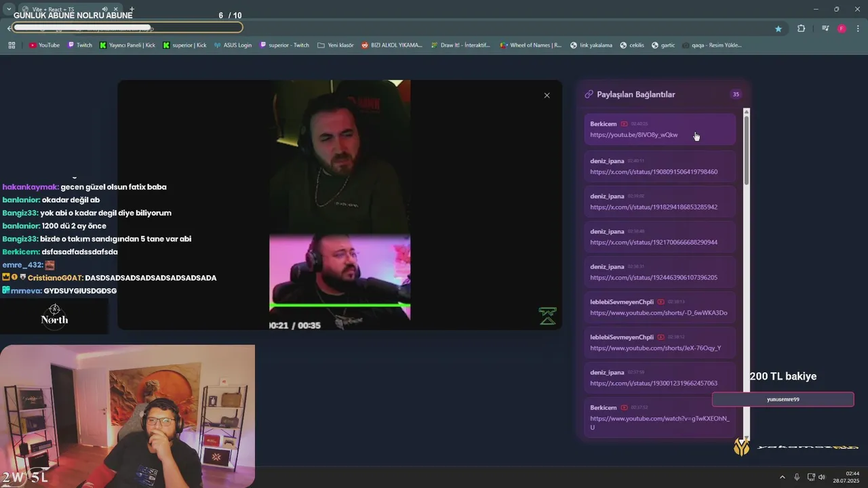
Task: Click YouTube icon beside the bottom Berkicem entry
Action: (624, 407)
